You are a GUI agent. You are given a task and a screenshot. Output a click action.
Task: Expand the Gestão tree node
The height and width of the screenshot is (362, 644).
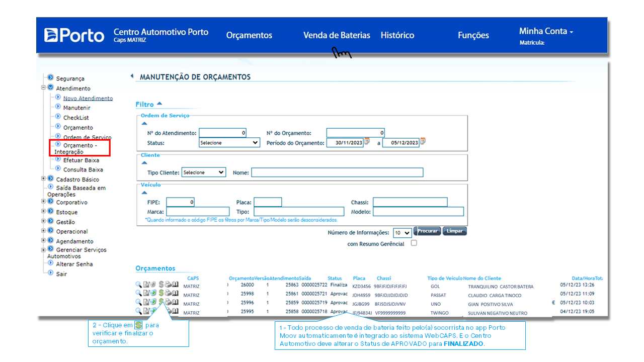coord(44,221)
